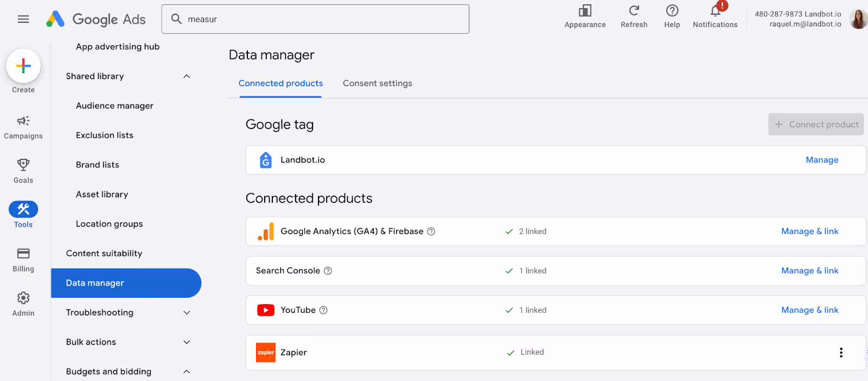
Task: Click the search magnifier icon
Action: 176,19
